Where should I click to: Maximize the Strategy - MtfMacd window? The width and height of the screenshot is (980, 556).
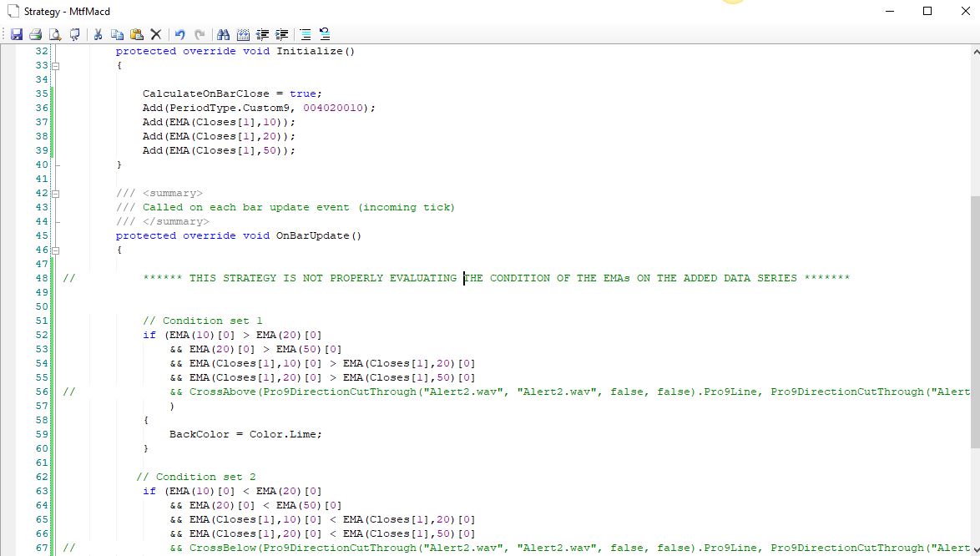coord(927,11)
